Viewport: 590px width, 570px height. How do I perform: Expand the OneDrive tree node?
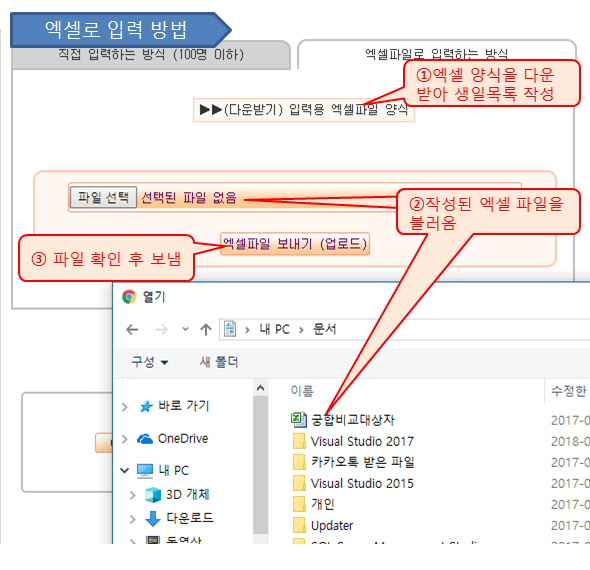point(125,439)
